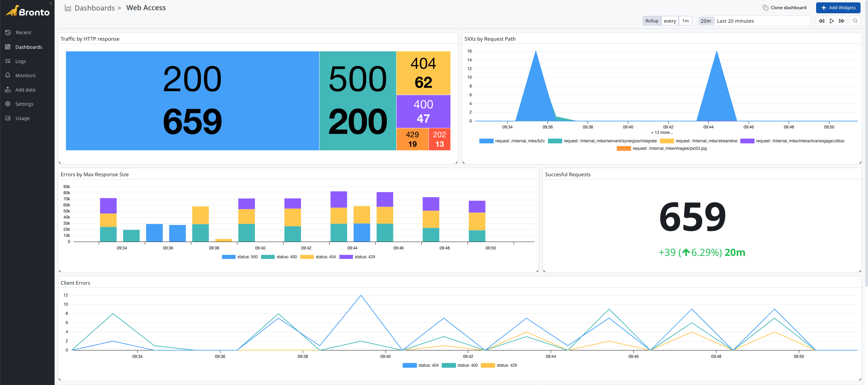This screenshot has height=385, width=868.
Task: Click the resize handle of Succesful Requests widget
Action: click(x=860, y=271)
